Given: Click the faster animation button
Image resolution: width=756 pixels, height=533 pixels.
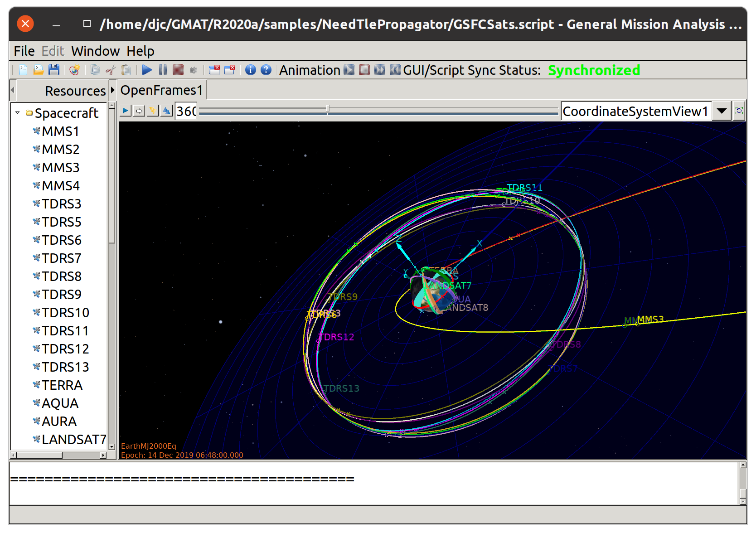Looking at the screenshot, I should (x=380, y=70).
